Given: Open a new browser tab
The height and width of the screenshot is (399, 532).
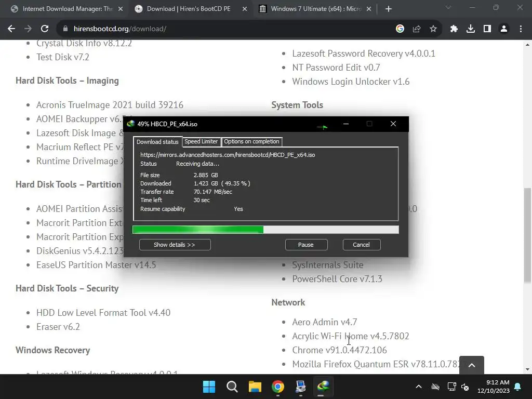Looking at the screenshot, I should (389, 9).
